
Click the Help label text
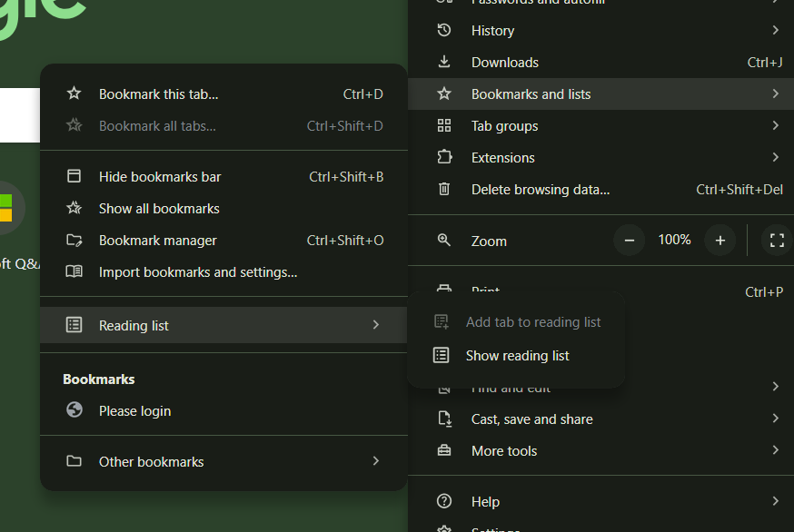pos(485,502)
